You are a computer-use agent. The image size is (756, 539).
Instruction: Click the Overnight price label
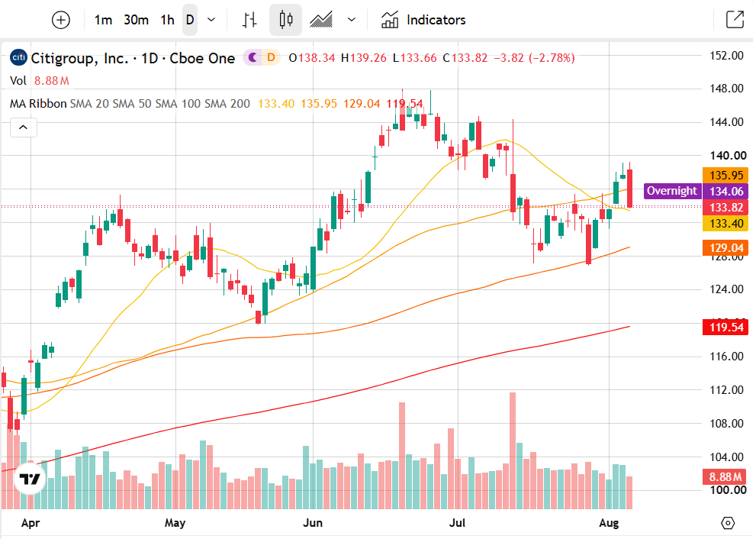point(671,191)
